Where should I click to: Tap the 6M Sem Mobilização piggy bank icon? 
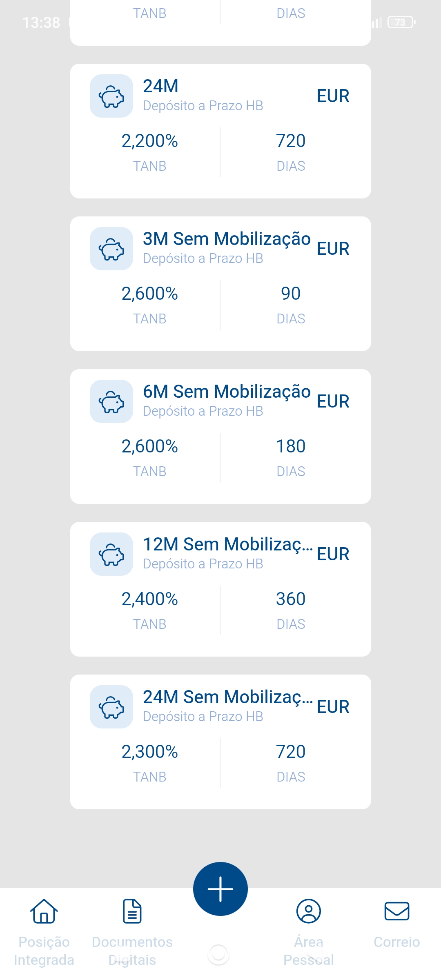click(x=111, y=402)
